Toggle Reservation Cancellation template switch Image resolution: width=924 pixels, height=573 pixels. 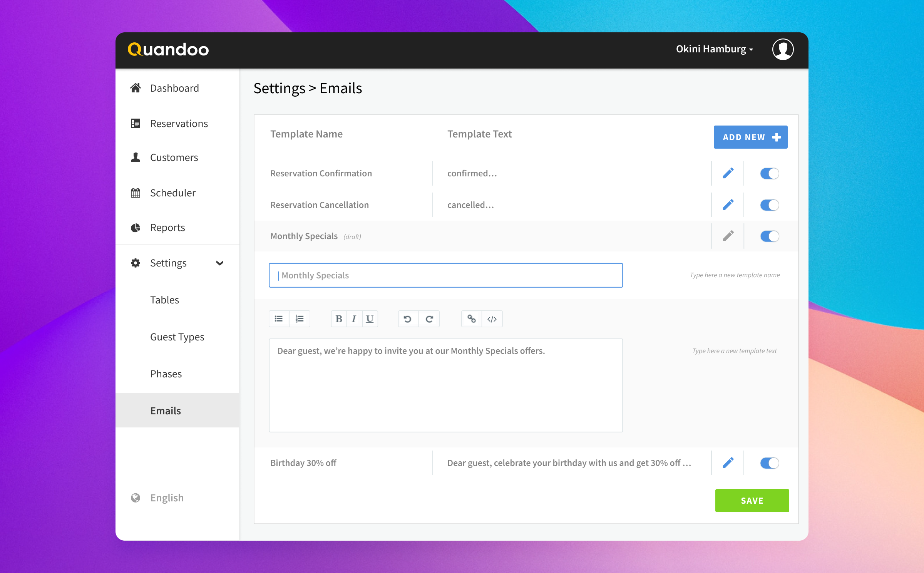(769, 205)
